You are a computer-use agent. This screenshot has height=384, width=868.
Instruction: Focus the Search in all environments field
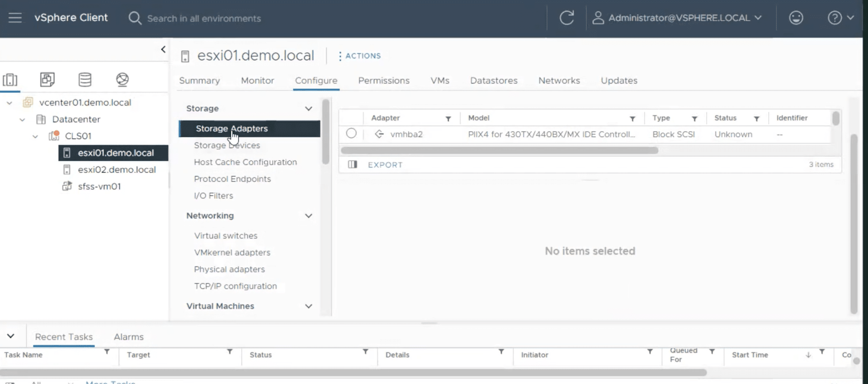204,19
